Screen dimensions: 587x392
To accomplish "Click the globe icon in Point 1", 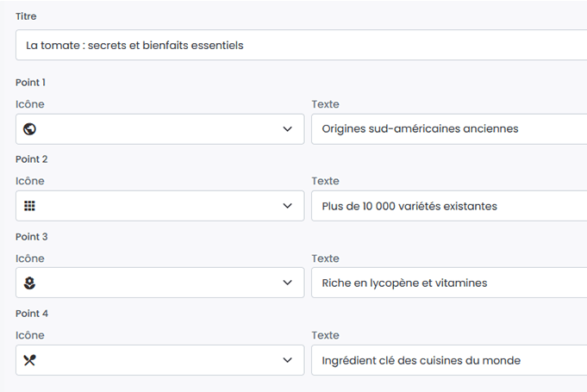I will tap(30, 129).
